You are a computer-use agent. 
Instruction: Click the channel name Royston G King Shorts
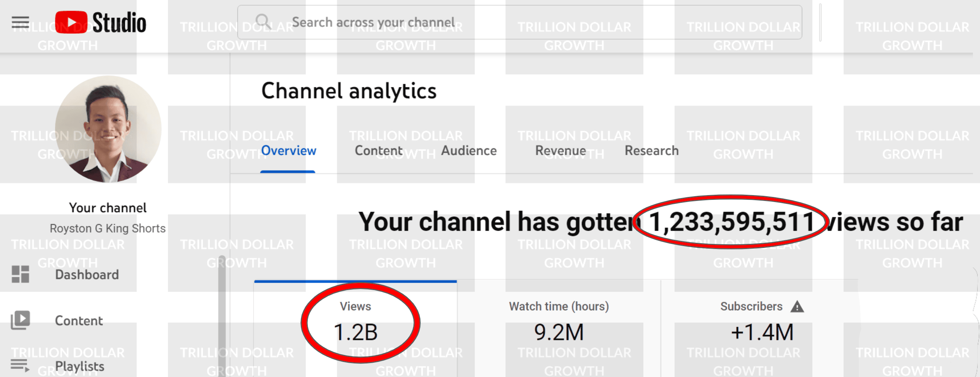[108, 228]
